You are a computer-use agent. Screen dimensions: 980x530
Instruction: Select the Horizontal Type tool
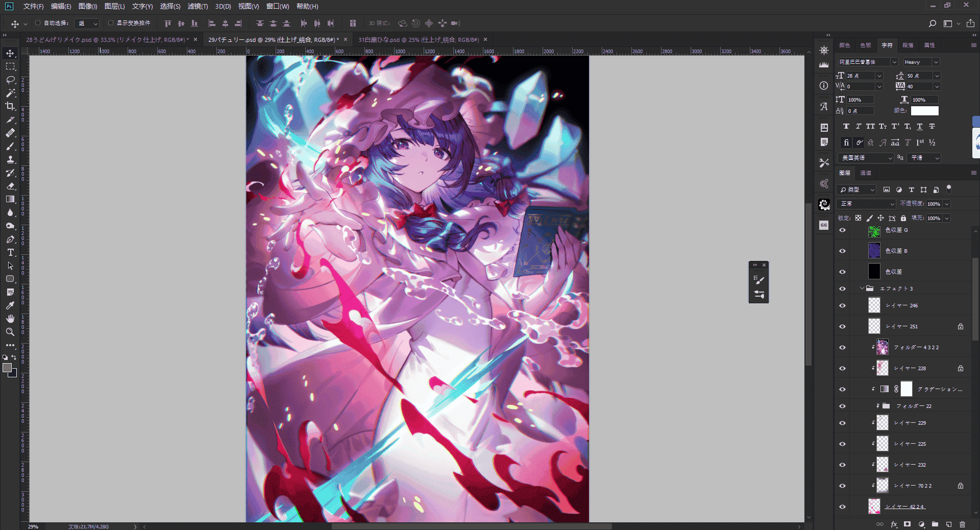point(10,253)
